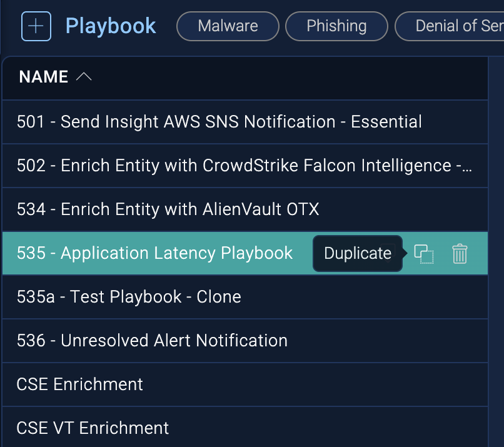Open 501 - Send Insight AWS SNS Notification
Viewport: 504px width, 447px height.
click(x=219, y=122)
